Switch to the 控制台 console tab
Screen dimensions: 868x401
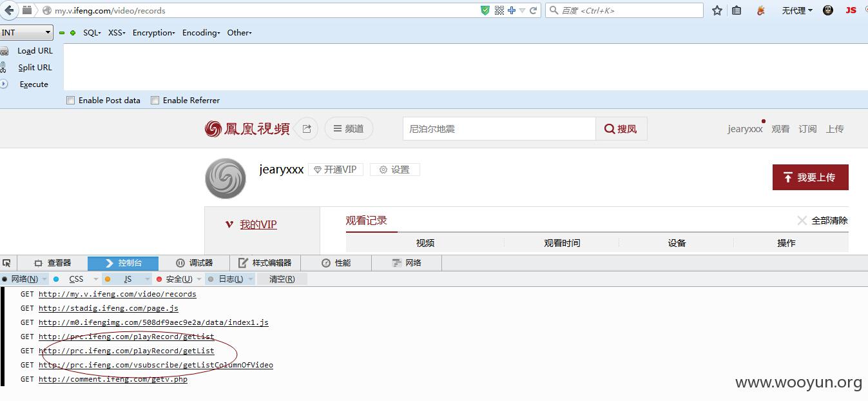[x=123, y=263]
